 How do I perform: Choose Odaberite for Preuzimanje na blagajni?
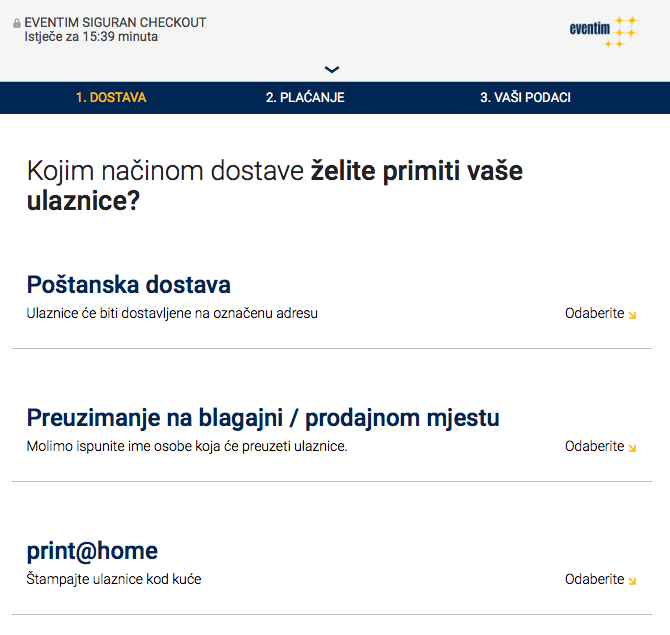[594, 447]
